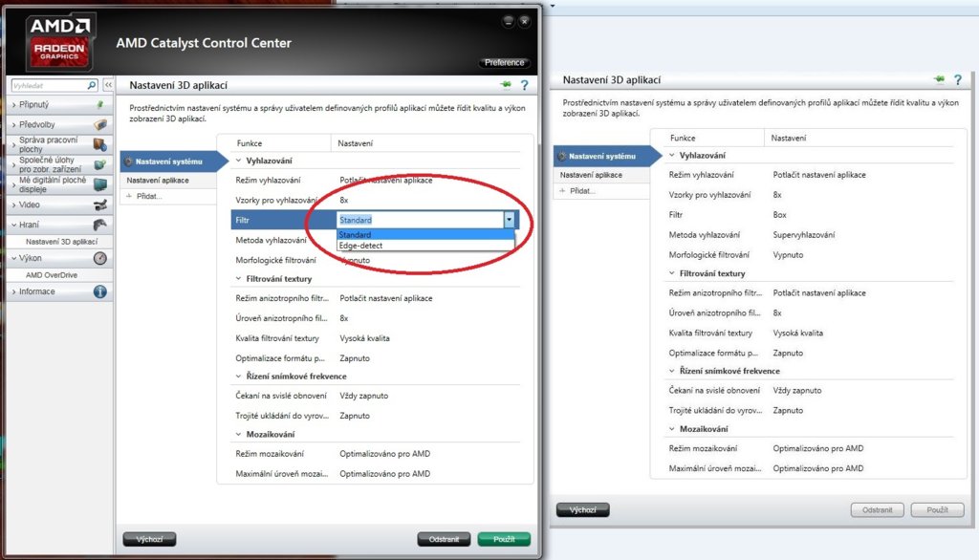Select Nastavení aplikace tab in left window

pos(168,181)
